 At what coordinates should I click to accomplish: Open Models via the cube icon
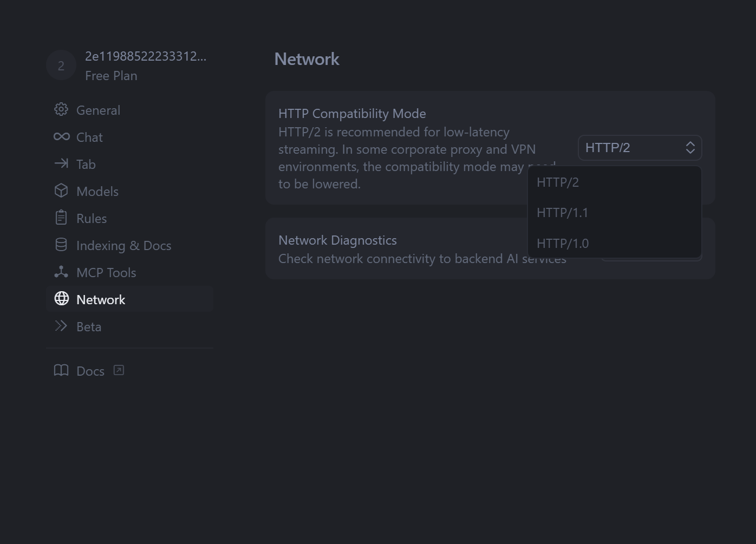[61, 191]
